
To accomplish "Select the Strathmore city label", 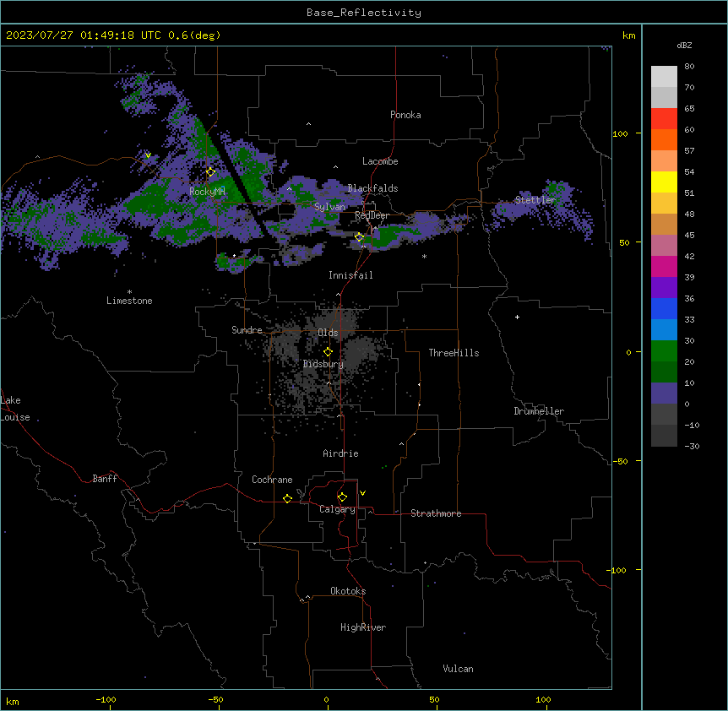I will point(436,513).
